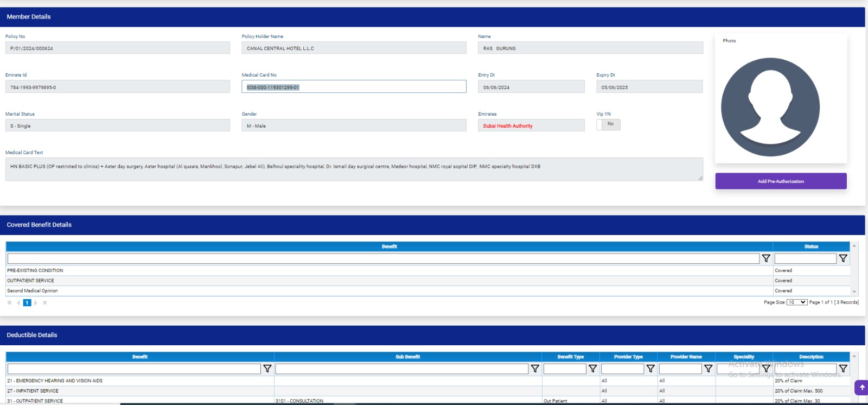The width and height of the screenshot is (868, 405).
Task: Click the Emirate Id field
Action: (117, 87)
